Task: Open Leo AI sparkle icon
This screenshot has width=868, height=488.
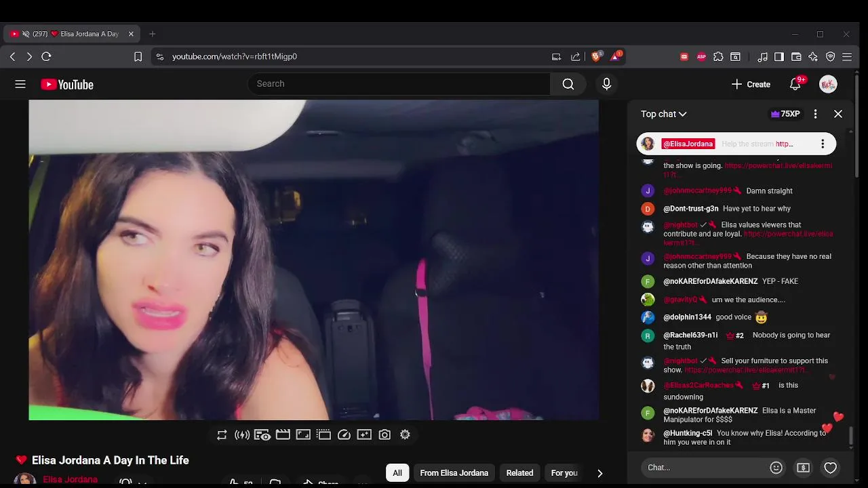Action: pos(813,57)
